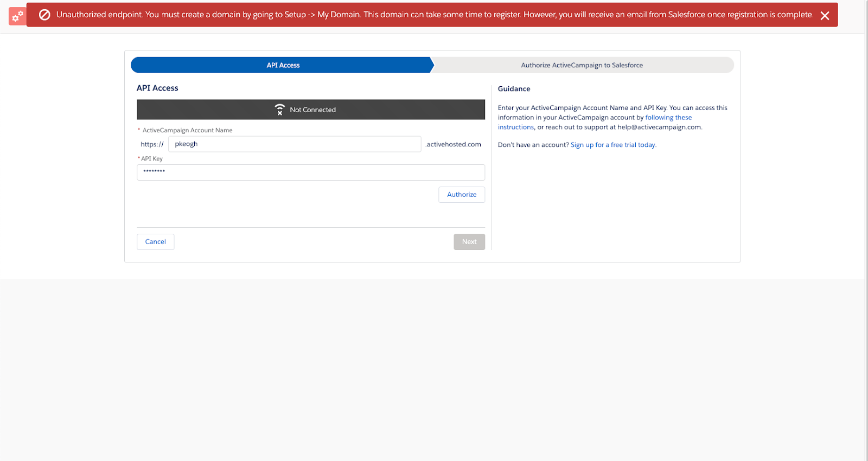Click the red error banner's ban symbol

click(x=45, y=15)
